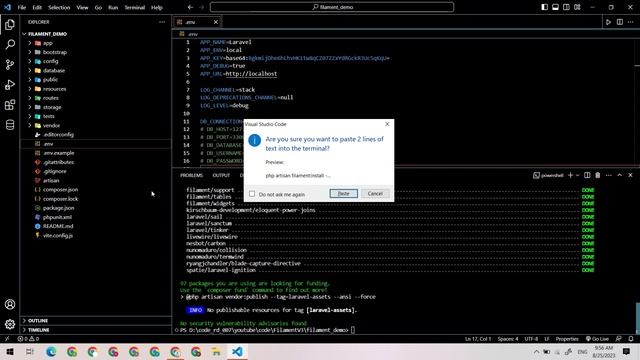Click the UTF-8 encoding status item
The image size is (640, 360).
pos(531,339)
